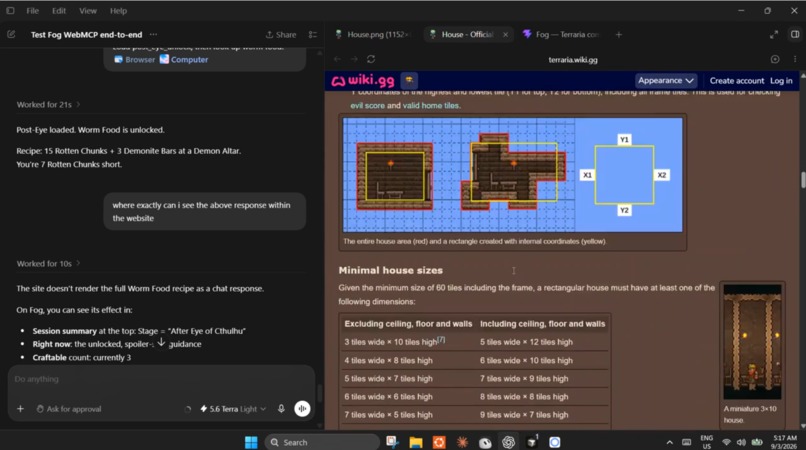The height and width of the screenshot is (450, 806).
Task: Switch to the Fog — Terraria tab
Action: pos(561,34)
